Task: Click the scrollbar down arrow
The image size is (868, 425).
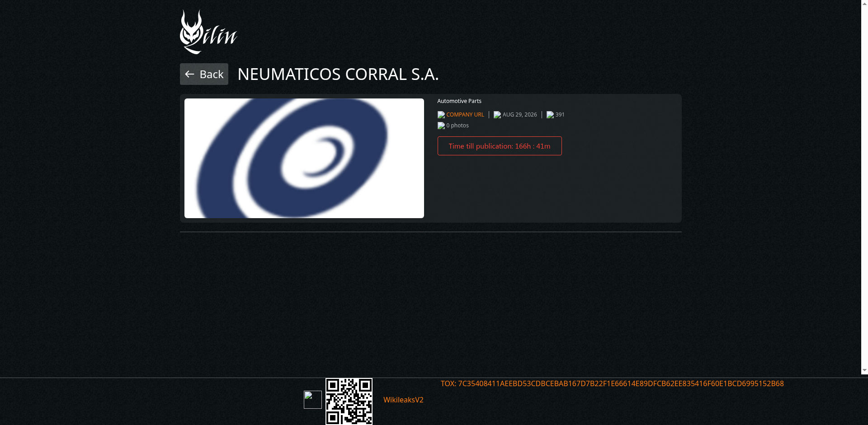Action: (864, 370)
